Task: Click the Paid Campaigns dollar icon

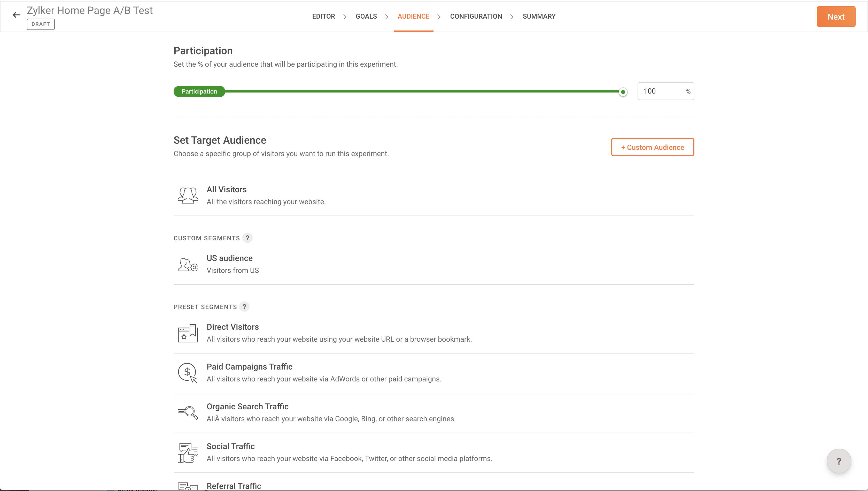Action: [188, 373]
